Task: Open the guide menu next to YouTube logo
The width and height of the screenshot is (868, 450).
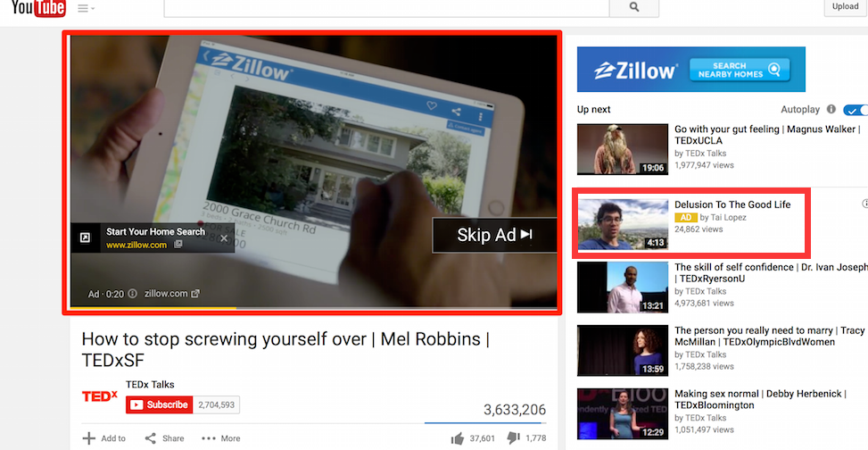Action: [86, 8]
